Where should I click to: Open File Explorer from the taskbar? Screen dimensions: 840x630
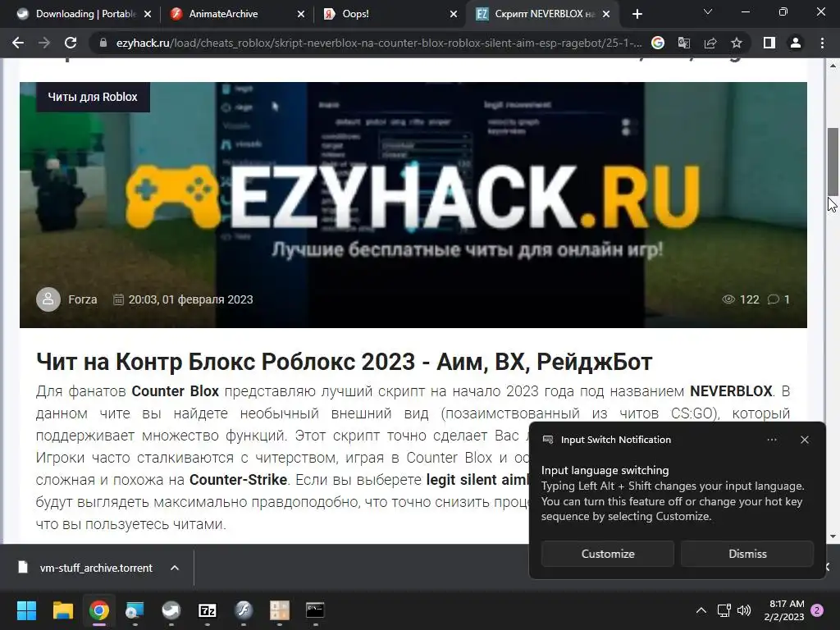click(62, 610)
